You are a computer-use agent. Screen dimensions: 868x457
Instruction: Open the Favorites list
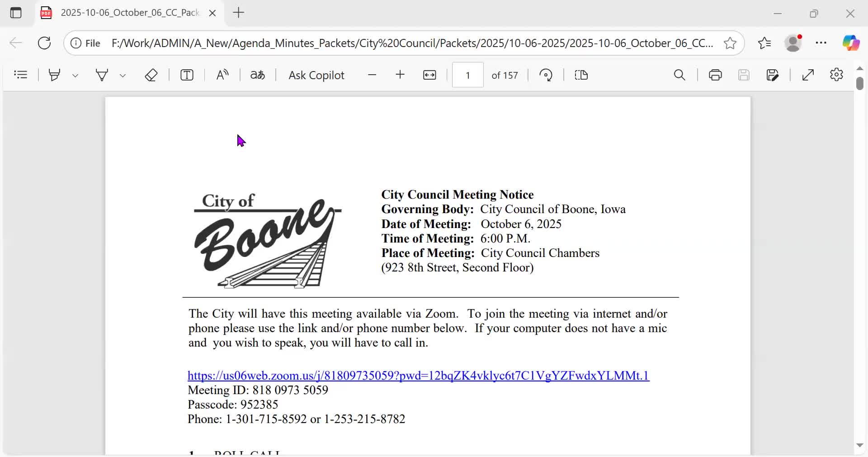click(764, 43)
